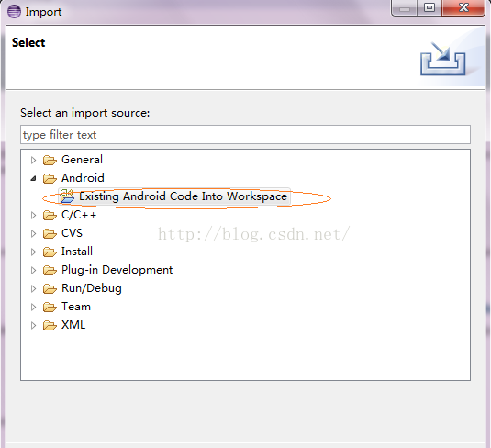Expand the Plug-in Development category
The width and height of the screenshot is (491, 448).
click(33, 270)
